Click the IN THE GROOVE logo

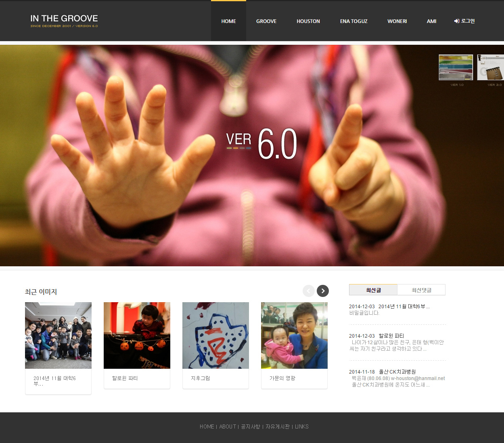click(64, 21)
